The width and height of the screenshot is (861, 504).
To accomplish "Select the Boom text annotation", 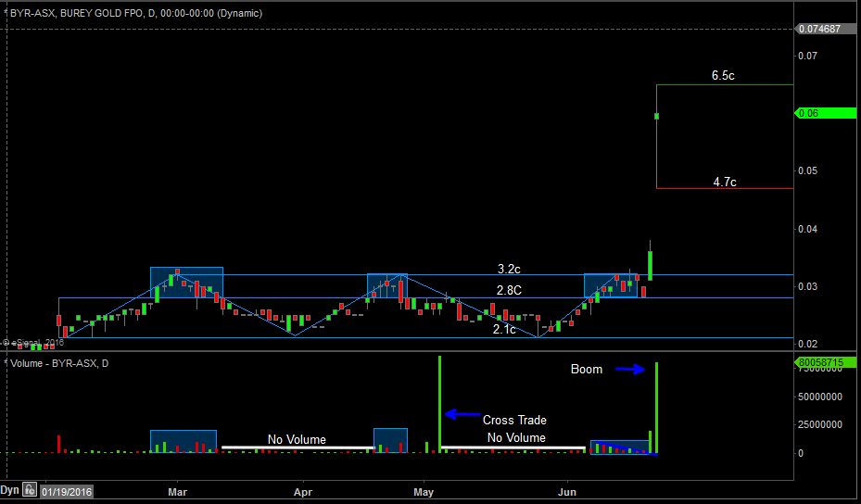I will tap(587, 369).
